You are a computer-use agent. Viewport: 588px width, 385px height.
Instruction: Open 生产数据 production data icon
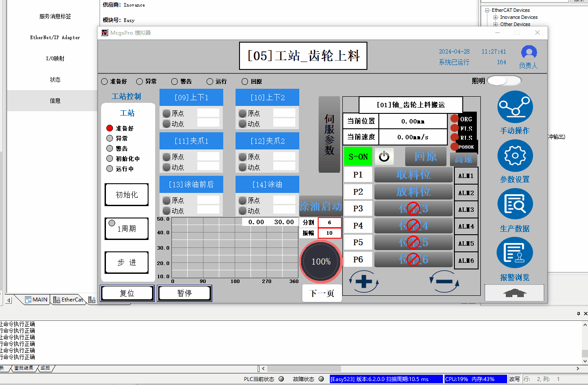pyautogui.click(x=515, y=206)
